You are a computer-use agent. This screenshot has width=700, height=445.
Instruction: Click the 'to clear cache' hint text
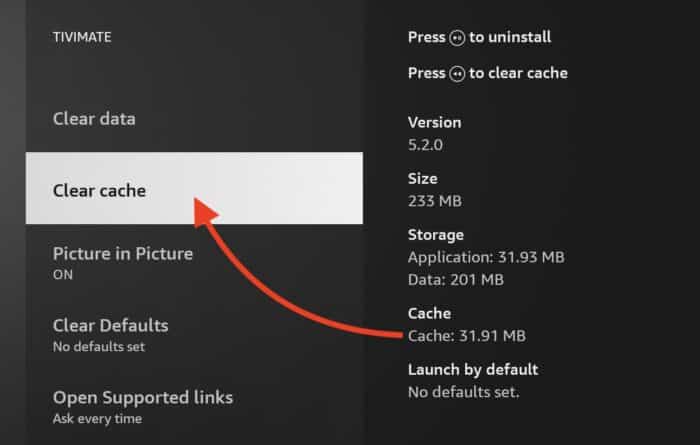click(519, 73)
